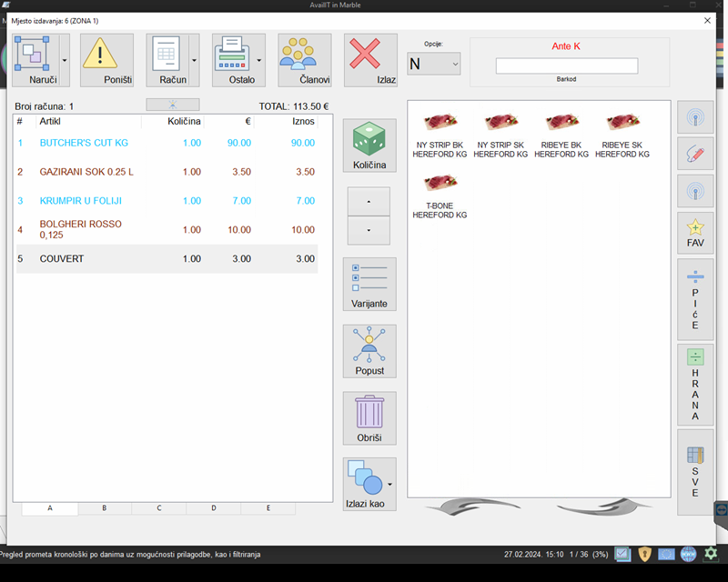728x582 pixels.
Task: Click the settings gear in the status bar
Action: coord(711,554)
